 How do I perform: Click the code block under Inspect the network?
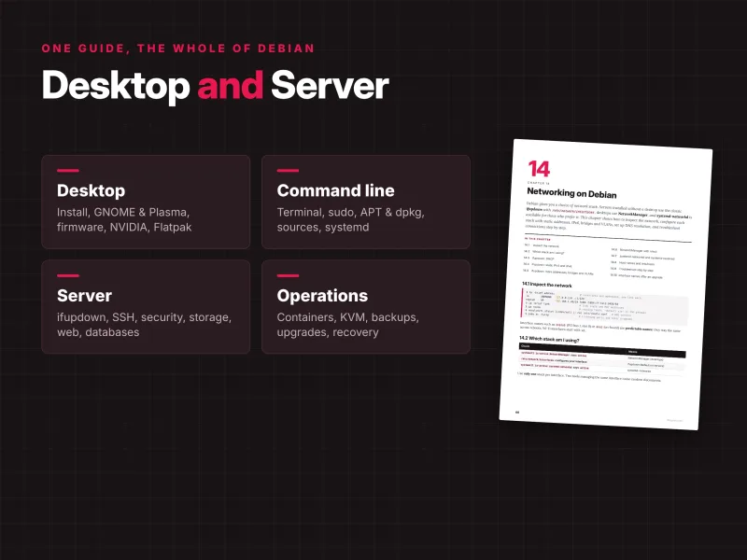[x=604, y=305]
